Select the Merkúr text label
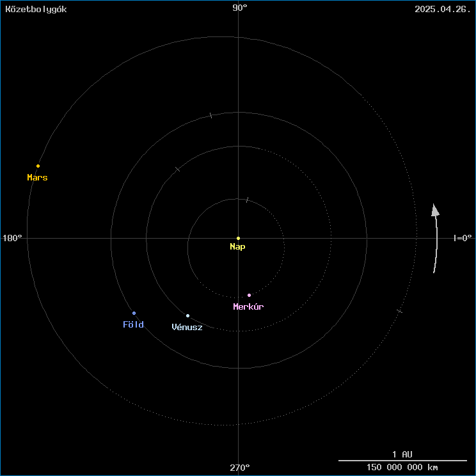The image size is (476, 476). (x=248, y=307)
